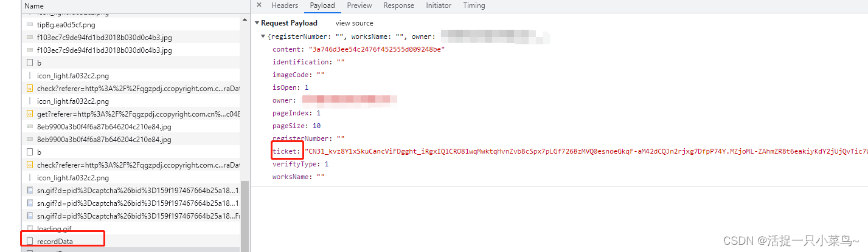Click the document icon next to recordData
The width and height of the screenshot is (868, 252).
tap(30, 242)
